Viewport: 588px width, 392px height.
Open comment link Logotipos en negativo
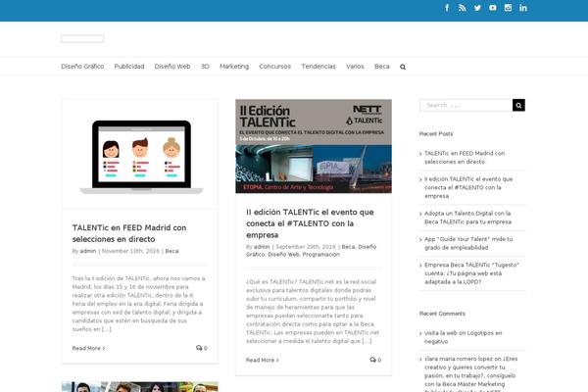coord(464,337)
